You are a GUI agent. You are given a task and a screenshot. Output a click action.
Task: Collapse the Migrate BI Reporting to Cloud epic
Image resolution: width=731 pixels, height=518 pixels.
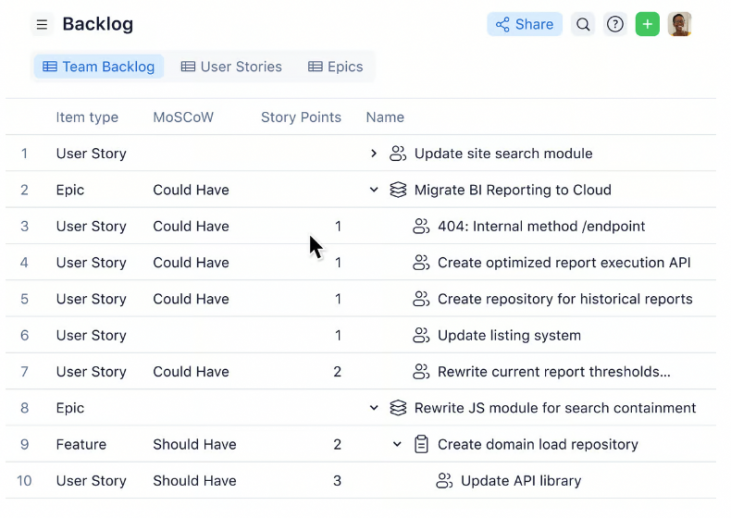373,190
